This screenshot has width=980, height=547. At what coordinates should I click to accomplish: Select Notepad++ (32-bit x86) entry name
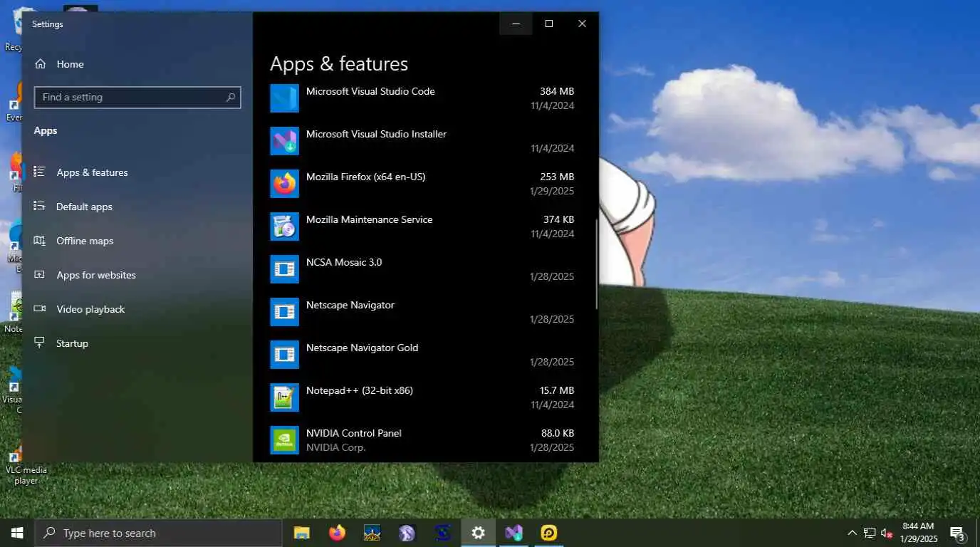coord(359,390)
